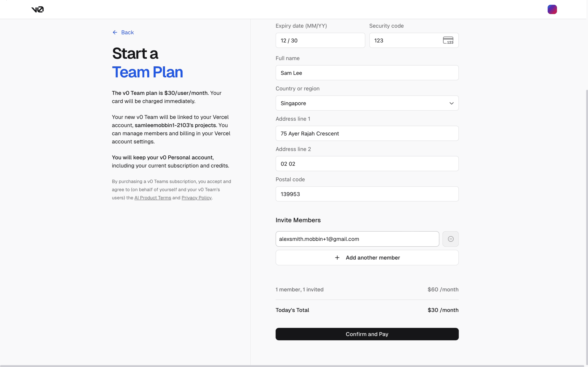Click the Address line 1 field
Screen dimensions: 588x367
pos(367,133)
